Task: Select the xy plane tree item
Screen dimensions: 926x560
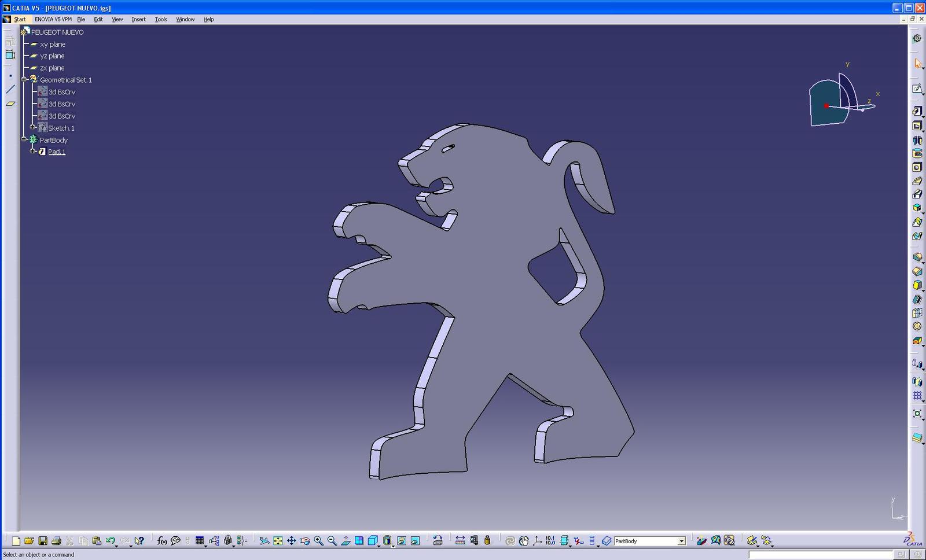Action: [x=53, y=44]
